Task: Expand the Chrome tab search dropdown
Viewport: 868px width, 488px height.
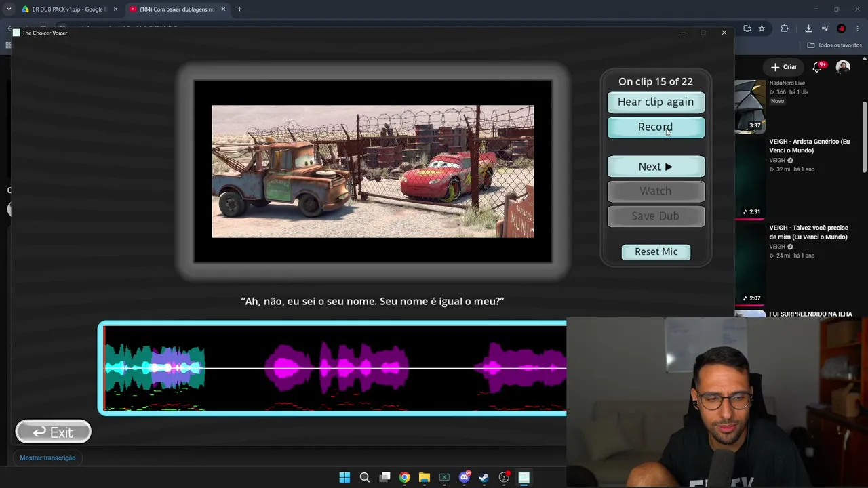Action: [9, 9]
